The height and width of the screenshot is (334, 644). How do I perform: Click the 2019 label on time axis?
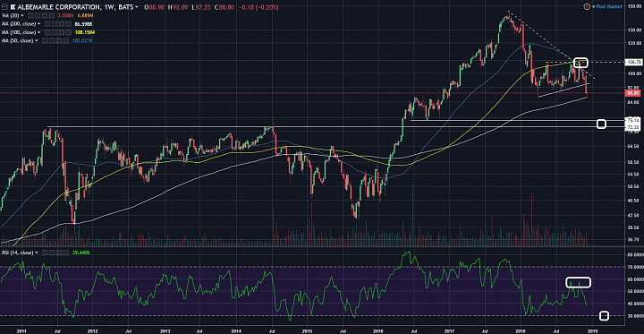[592, 330]
